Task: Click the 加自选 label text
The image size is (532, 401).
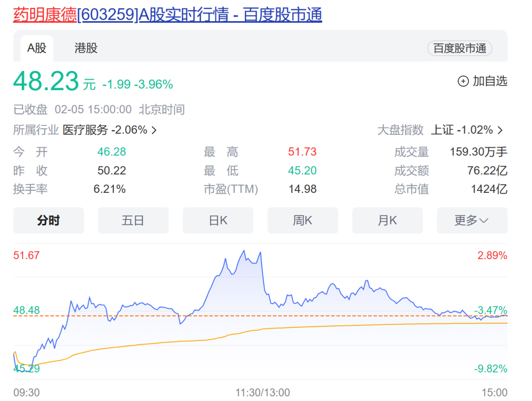Action: pyautogui.click(x=490, y=81)
